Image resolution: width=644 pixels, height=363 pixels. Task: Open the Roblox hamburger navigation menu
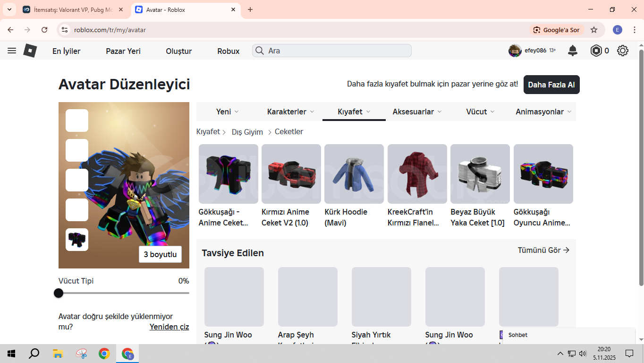pos(12,51)
